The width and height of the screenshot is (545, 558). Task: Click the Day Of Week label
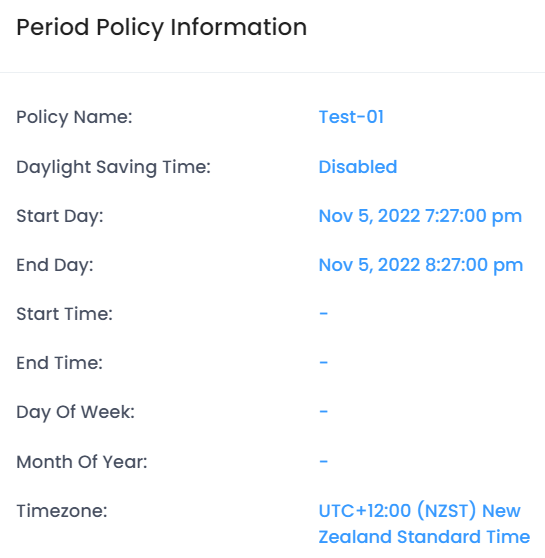click(75, 412)
